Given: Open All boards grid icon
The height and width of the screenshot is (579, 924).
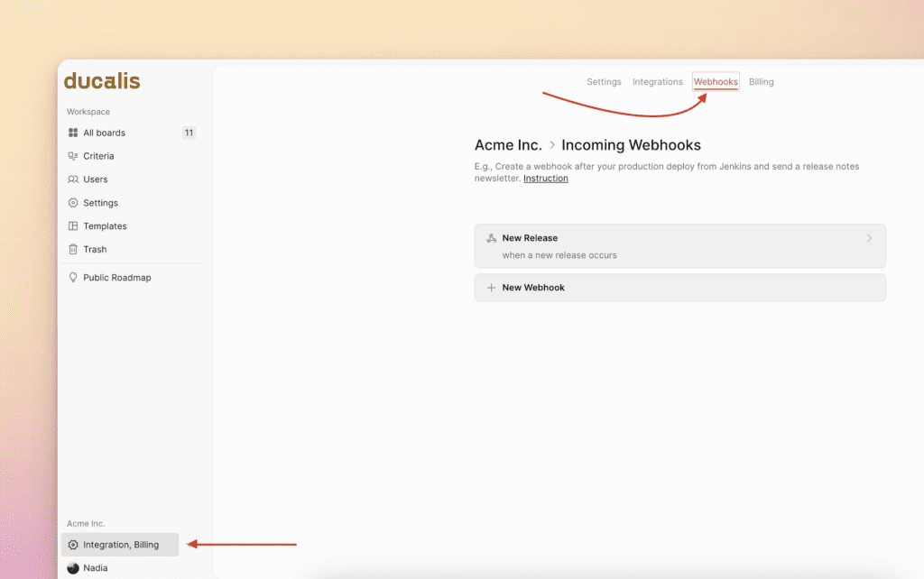Looking at the screenshot, I should click(x=73, y=133).
